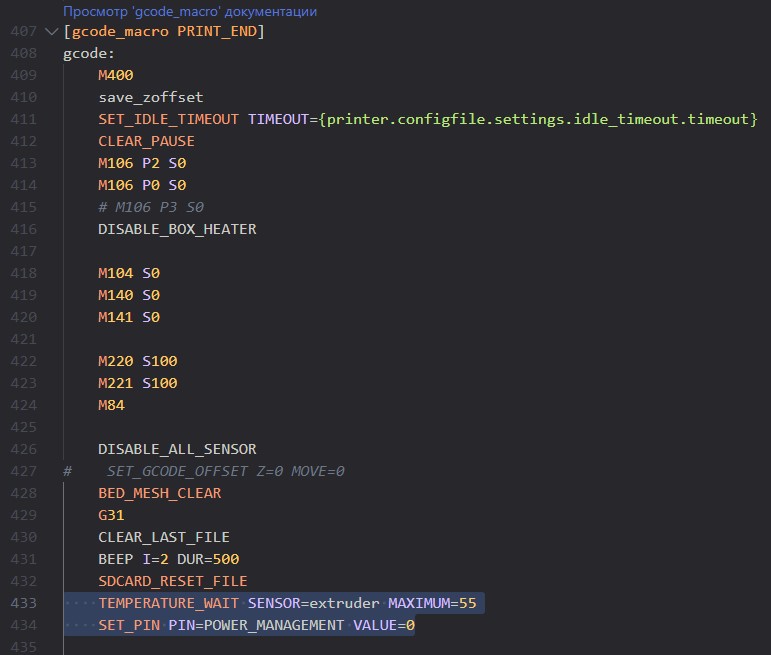Viewport: 771px width, 655px height.
Task: Place cursor on the CLEAR_PAUSE command
Action: (146, 142)
